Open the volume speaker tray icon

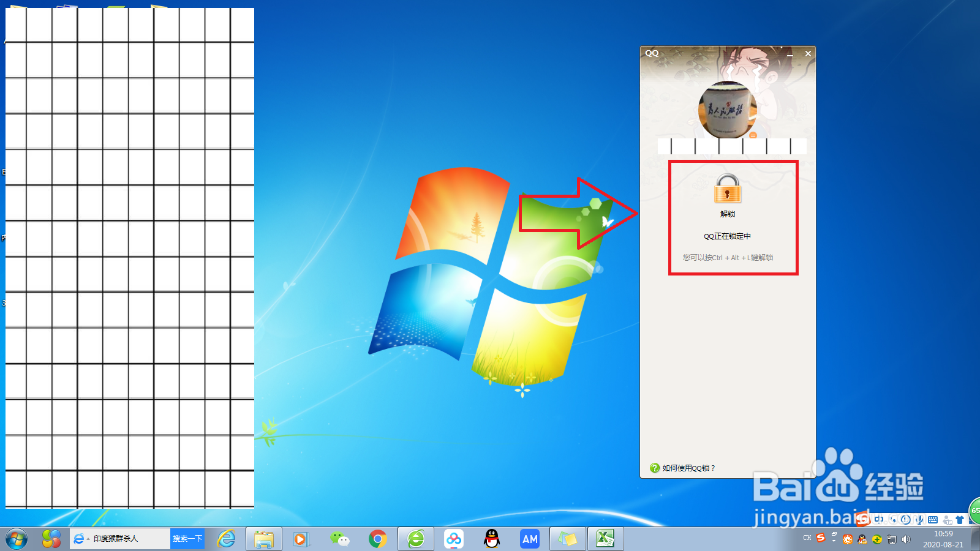(906, 539)
